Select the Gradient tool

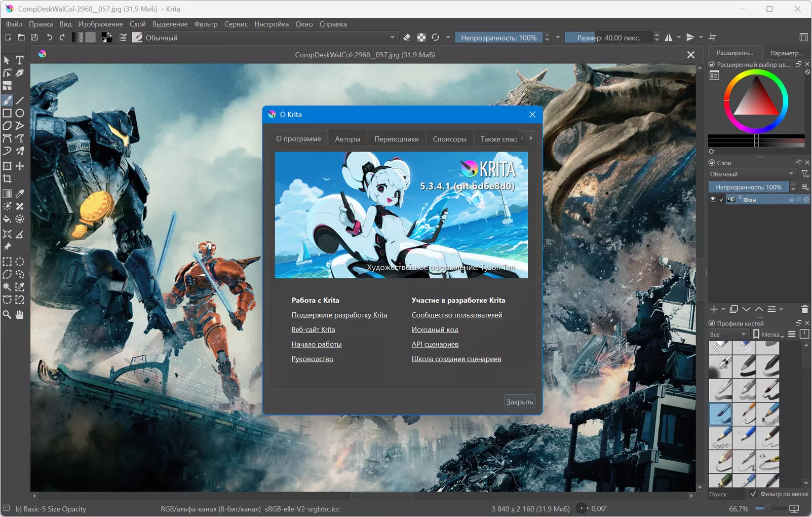pyautogui.click(x=7, y=194)
